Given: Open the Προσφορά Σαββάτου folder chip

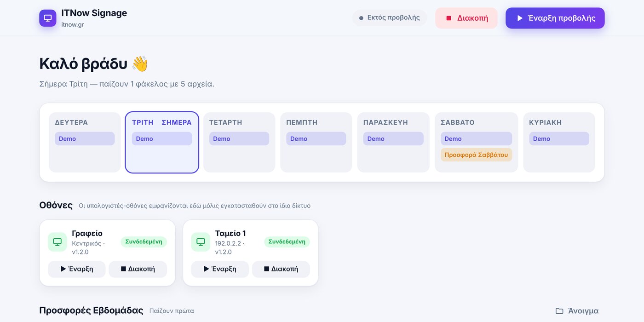Looking at the screenshot, I should click(476, 155).
